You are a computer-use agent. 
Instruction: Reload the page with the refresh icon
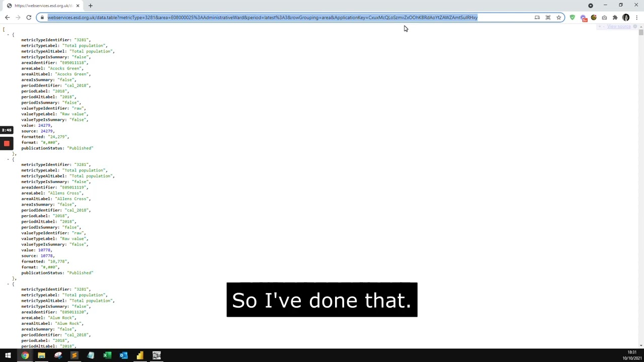point(29,18)
